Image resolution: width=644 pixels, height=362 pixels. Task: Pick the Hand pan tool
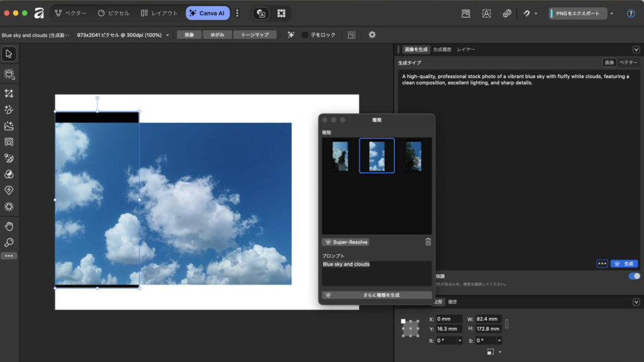9,226
